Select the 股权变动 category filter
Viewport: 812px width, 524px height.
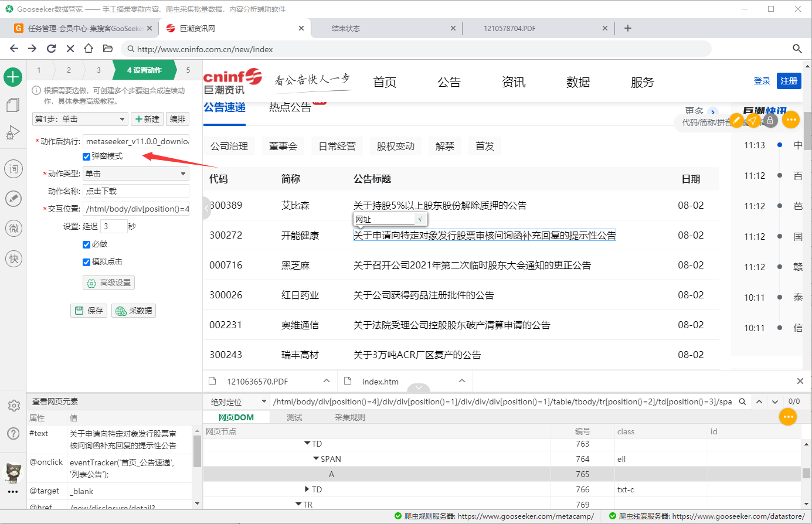pyautogui.click(x=396, y=146)
